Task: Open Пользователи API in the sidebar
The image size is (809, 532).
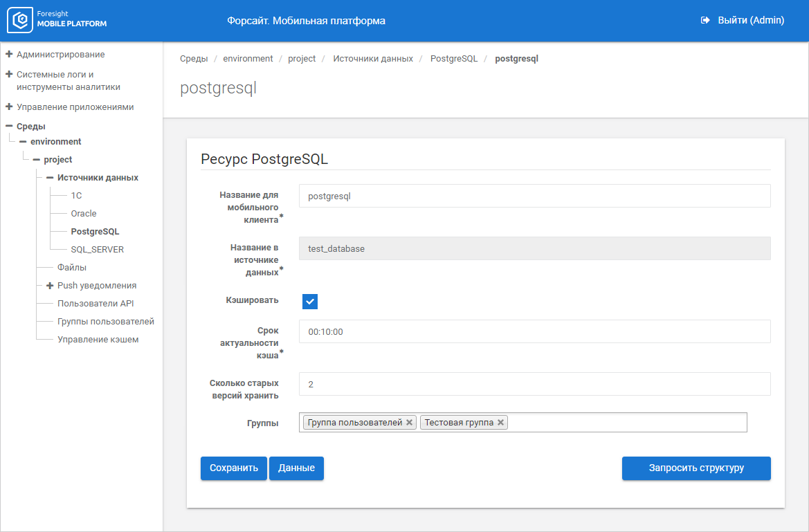Action: [x=96, y=304]
